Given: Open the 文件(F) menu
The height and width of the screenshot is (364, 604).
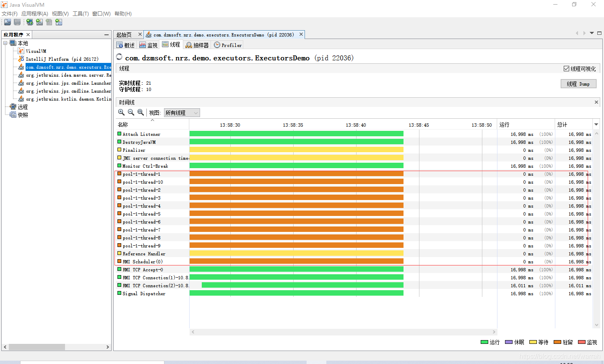Looking at the screenshot, I should pos(10,14).
